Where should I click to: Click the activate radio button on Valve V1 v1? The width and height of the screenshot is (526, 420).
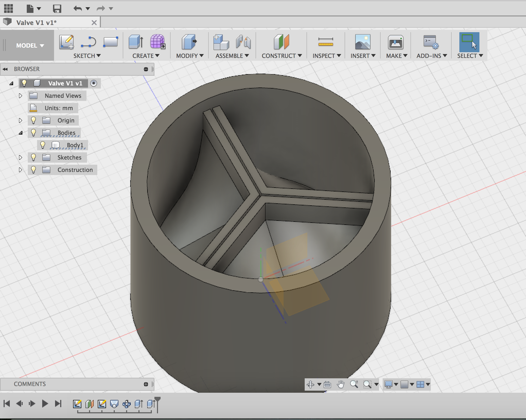click(94, 83)
